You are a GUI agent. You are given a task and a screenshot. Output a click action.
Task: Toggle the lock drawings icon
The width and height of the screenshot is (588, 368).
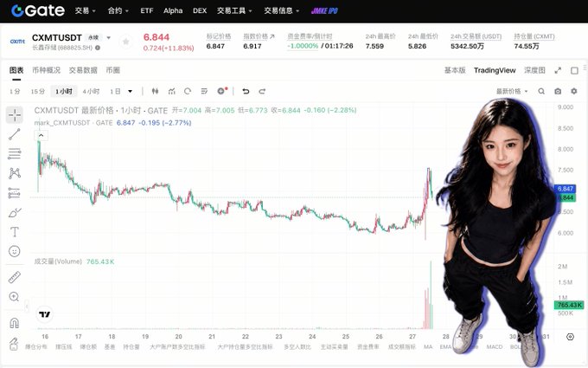point(14,343)
